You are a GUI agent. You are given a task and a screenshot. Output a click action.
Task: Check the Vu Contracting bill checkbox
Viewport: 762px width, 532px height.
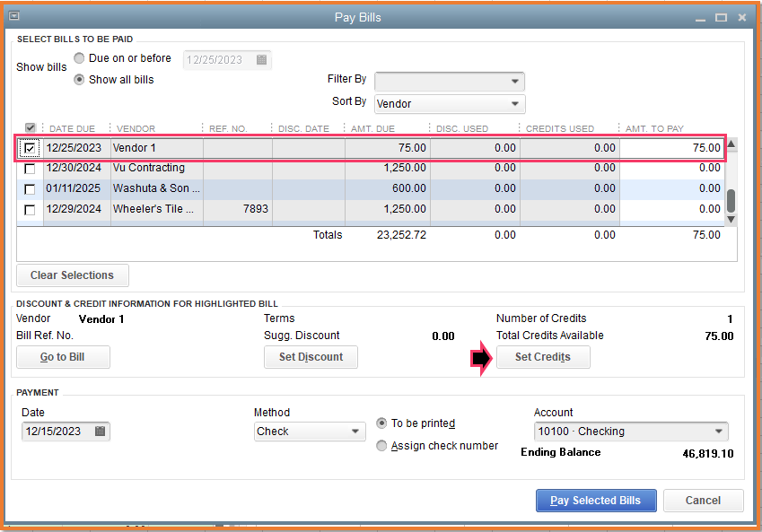point(30,169)
